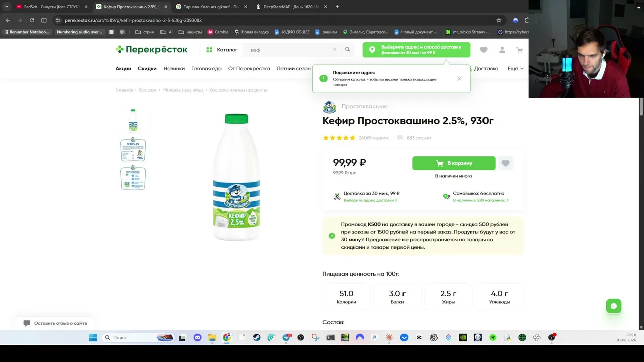Open the АУДИО ОБЩЕЕ bookmark
Image resolution: width=644 pixels, height=362 pixels.
click(292, 32)
